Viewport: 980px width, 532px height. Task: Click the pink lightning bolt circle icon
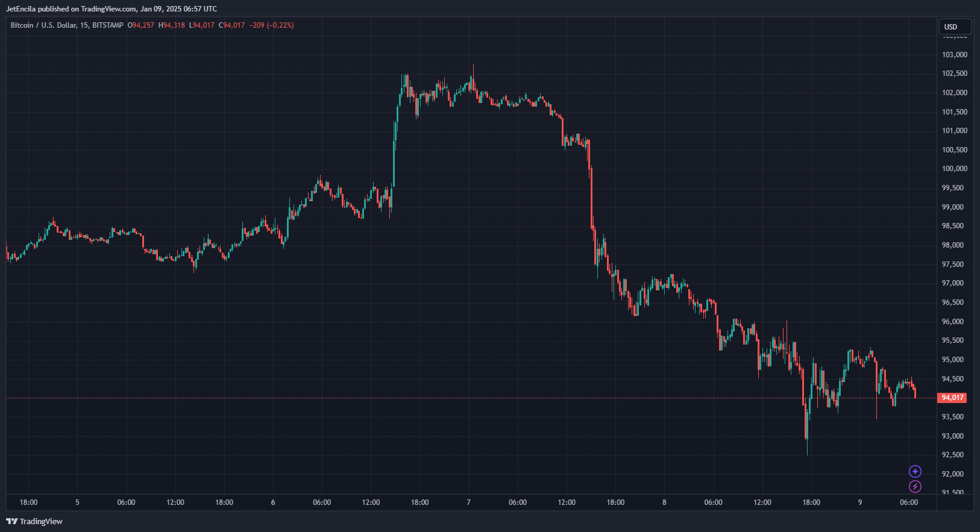tap(915, 487)
